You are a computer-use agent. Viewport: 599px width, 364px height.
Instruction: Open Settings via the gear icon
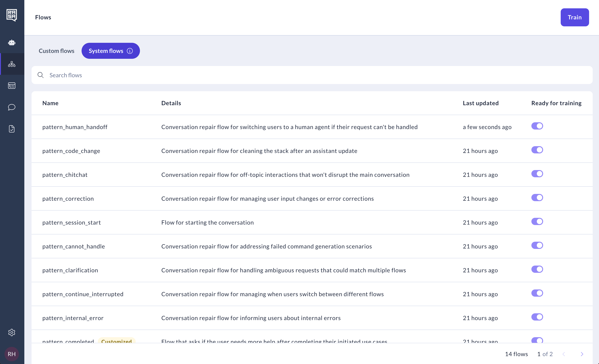pos(12,333)
